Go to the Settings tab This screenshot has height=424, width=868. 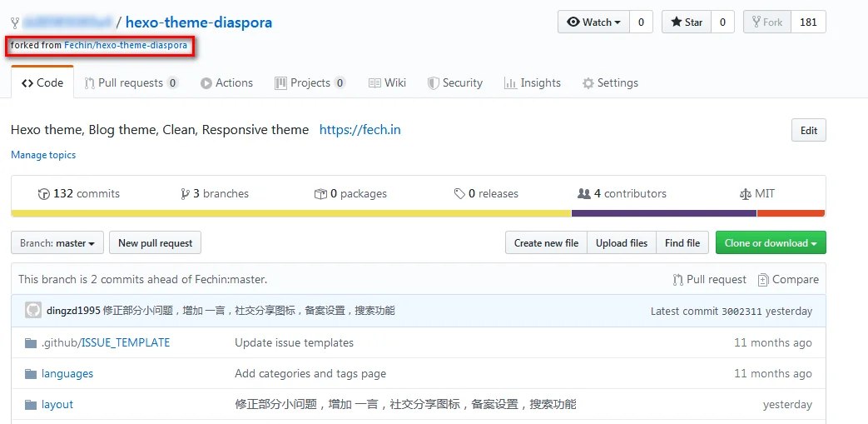point(610,83)
